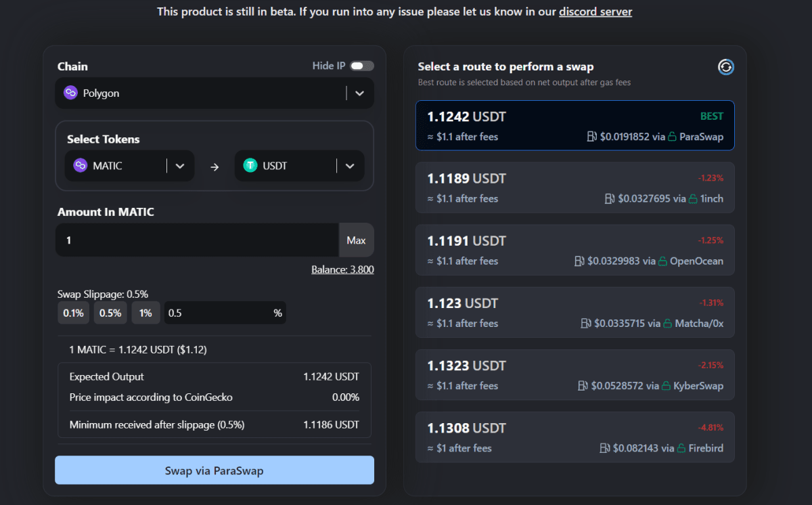Click the refresh routes icon
This screenshot has height=505, width=812.
point(725,67)
